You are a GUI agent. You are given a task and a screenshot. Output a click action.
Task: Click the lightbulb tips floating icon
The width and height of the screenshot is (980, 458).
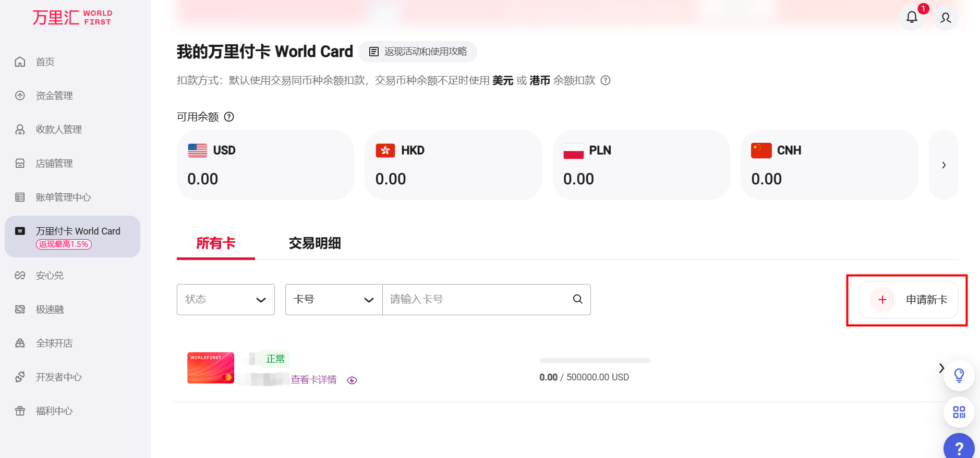(x=959, y=375)
